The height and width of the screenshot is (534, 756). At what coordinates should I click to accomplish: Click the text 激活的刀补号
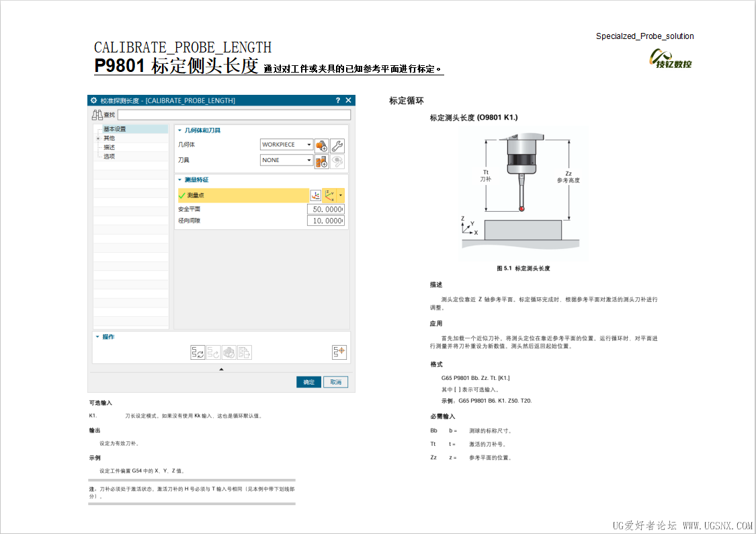tap(487, 445)
